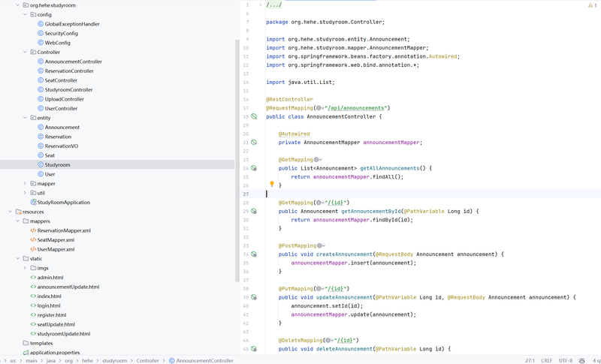Expand the imgs folder under static
Viewport: 601px width, 364px height.
(x=25, y=268)
